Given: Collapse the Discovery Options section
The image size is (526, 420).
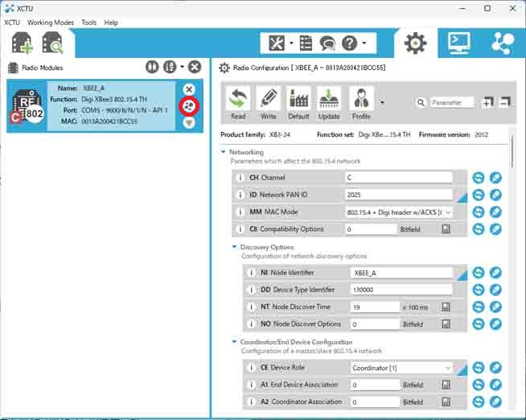Looking at the screenshot, I should (x=235, y=247).
